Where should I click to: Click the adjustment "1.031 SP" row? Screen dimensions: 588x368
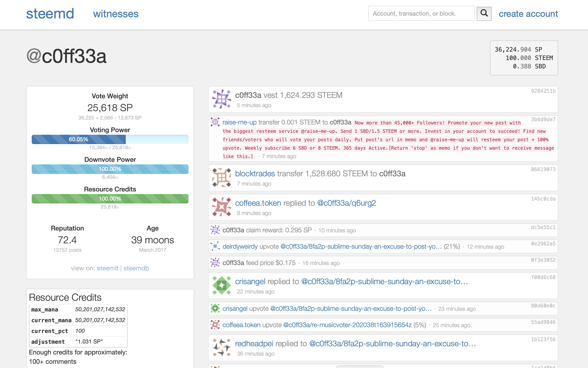(x=78, y=342)
